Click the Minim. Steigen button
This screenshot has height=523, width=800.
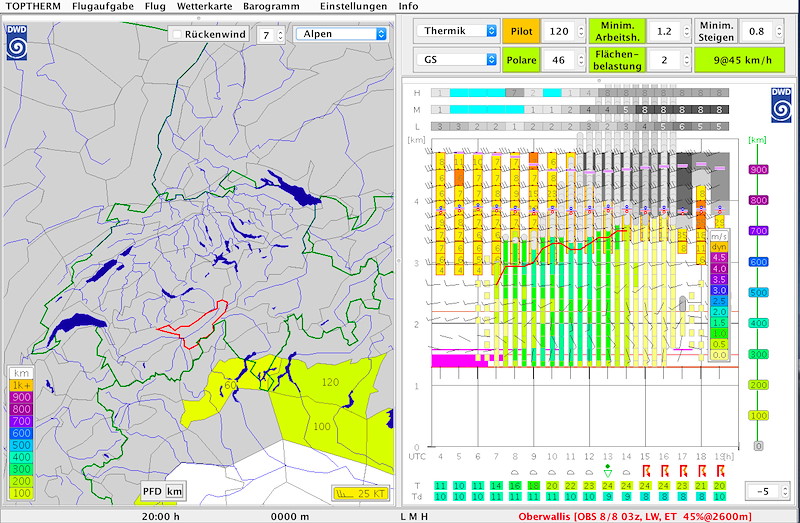[716, 31]
